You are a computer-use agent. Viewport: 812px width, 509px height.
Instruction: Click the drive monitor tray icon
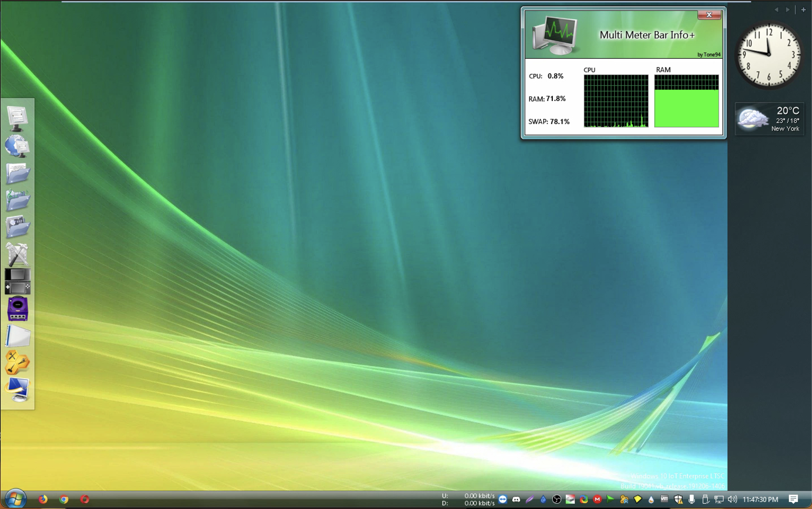[570, 499]
